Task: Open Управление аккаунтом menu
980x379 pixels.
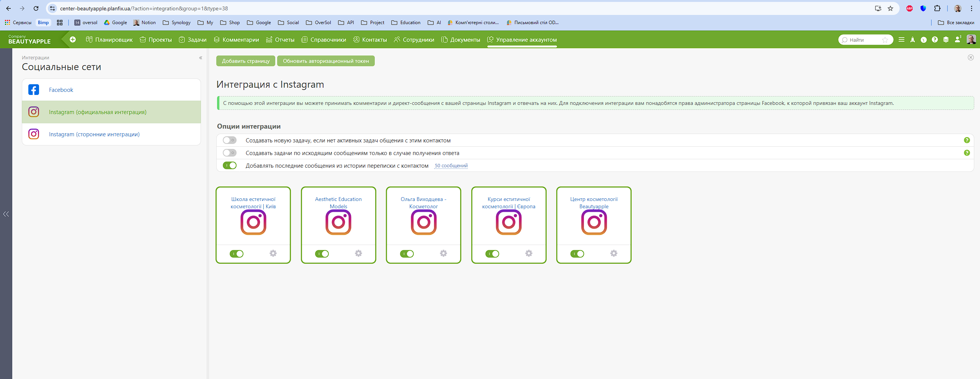Action: coord(522,40)
